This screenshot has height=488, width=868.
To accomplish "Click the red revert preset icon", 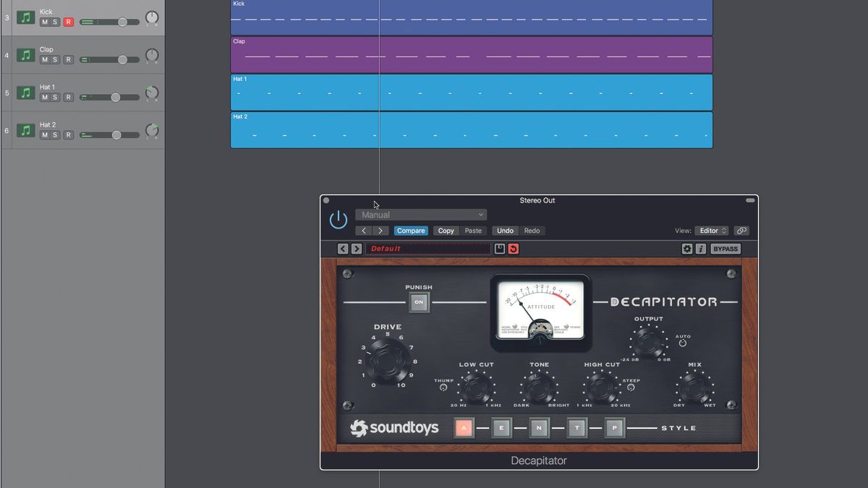I will [514, 248].
